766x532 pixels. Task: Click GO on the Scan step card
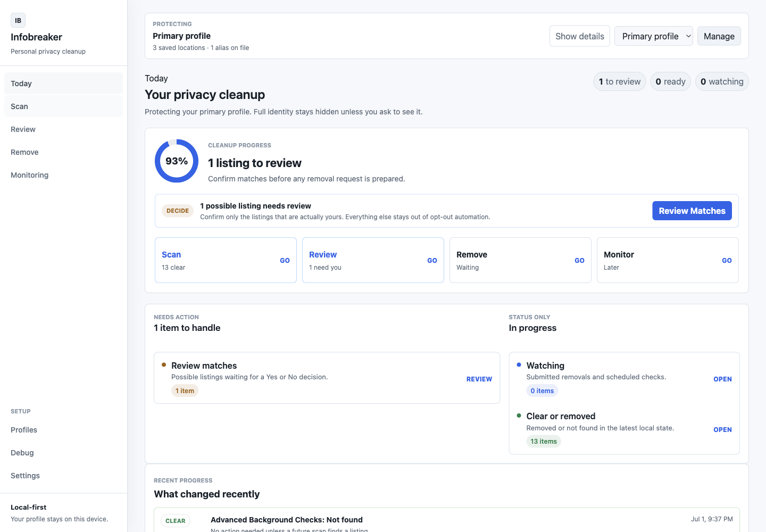pyautogui.click(x=285, y=261)
